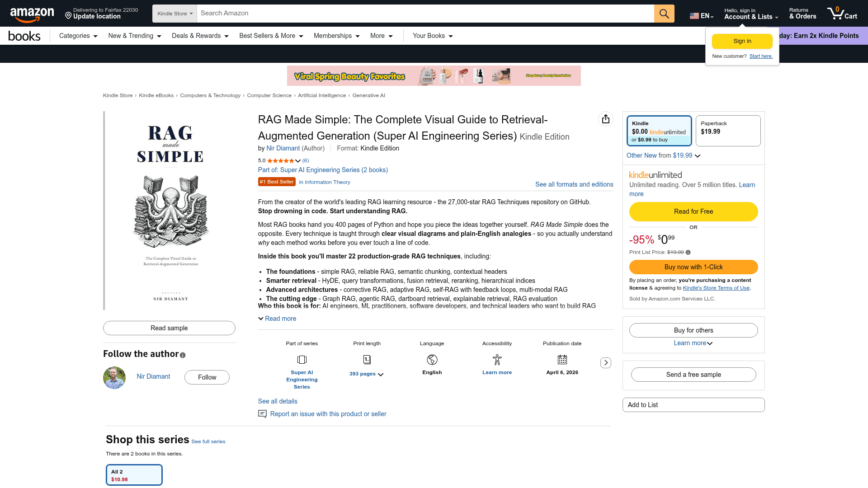Click the Print List Price info icon
This screenshot has width=868, height=488.
pyautogui.click(x=688, y=253)
